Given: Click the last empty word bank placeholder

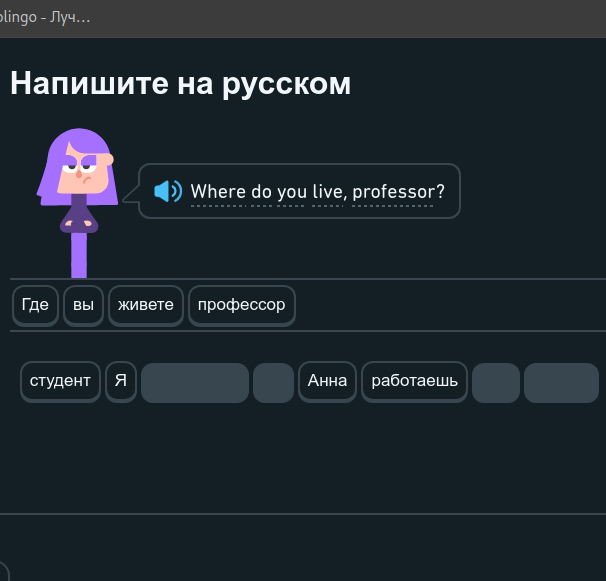Looking at the screenshot, I should (561, 383).
